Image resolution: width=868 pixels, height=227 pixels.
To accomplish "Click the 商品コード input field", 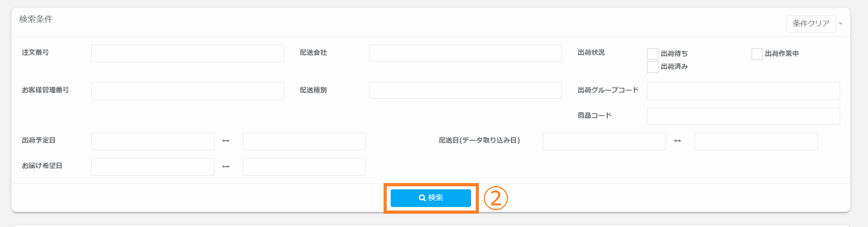I will click(x=743, y=116).
